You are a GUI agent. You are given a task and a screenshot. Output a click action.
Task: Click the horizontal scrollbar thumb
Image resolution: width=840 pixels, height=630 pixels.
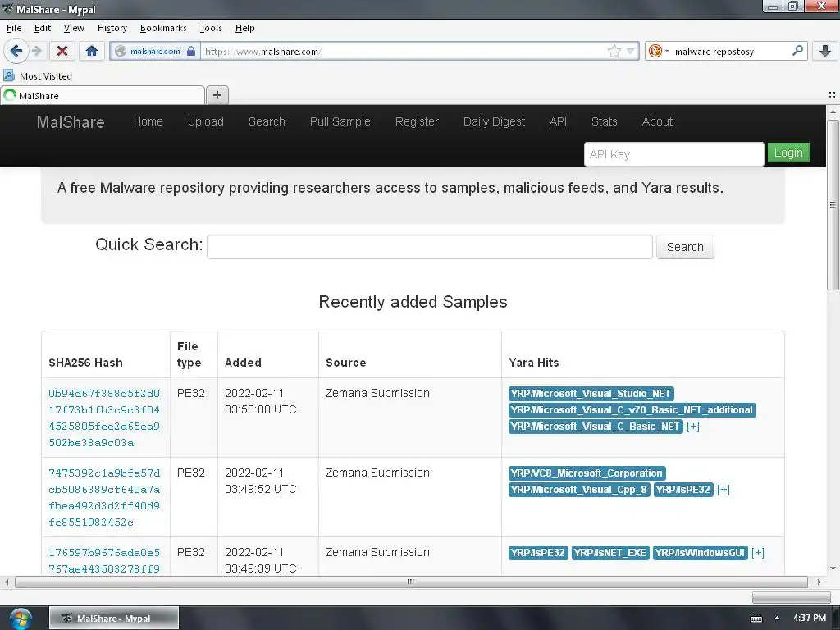pos(411,582)
